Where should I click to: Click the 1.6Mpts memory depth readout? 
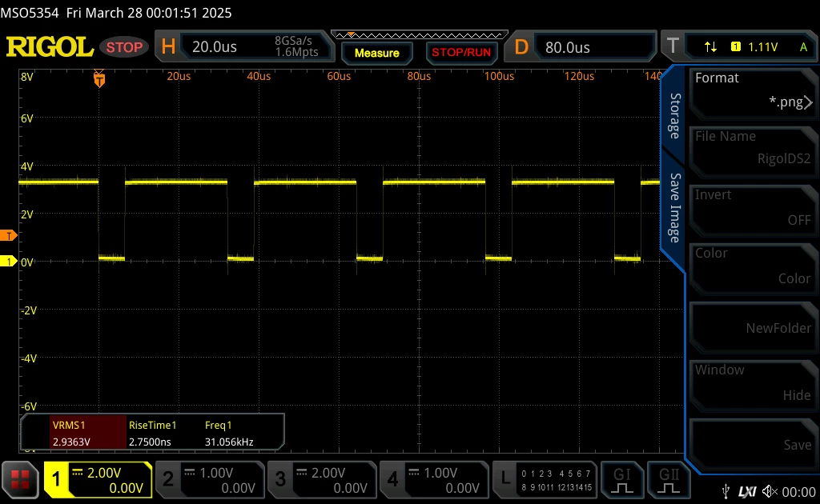coord(296,52)
